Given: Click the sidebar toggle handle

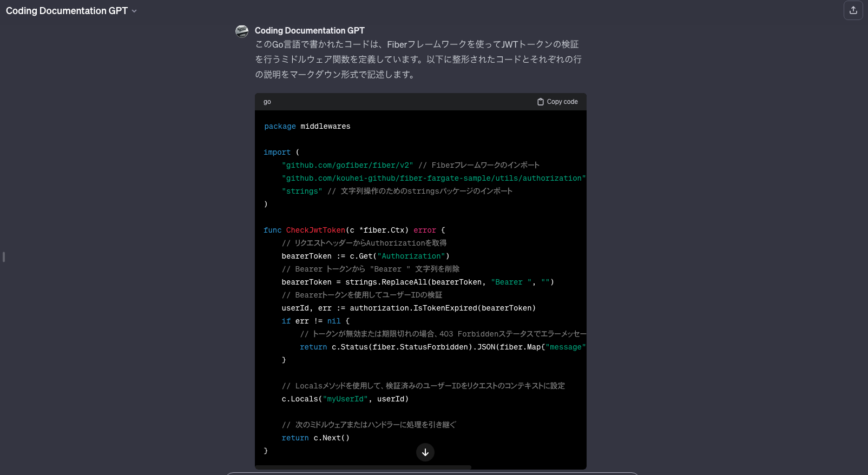Looking at the screenshot, I should [x=4, y=257].
